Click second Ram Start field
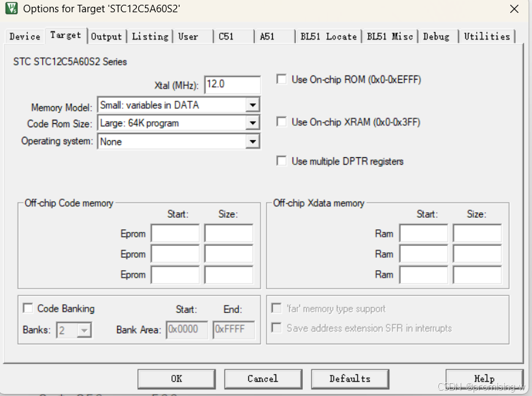The width and height of the screenshot is (532, 396). tap(424, 254)
